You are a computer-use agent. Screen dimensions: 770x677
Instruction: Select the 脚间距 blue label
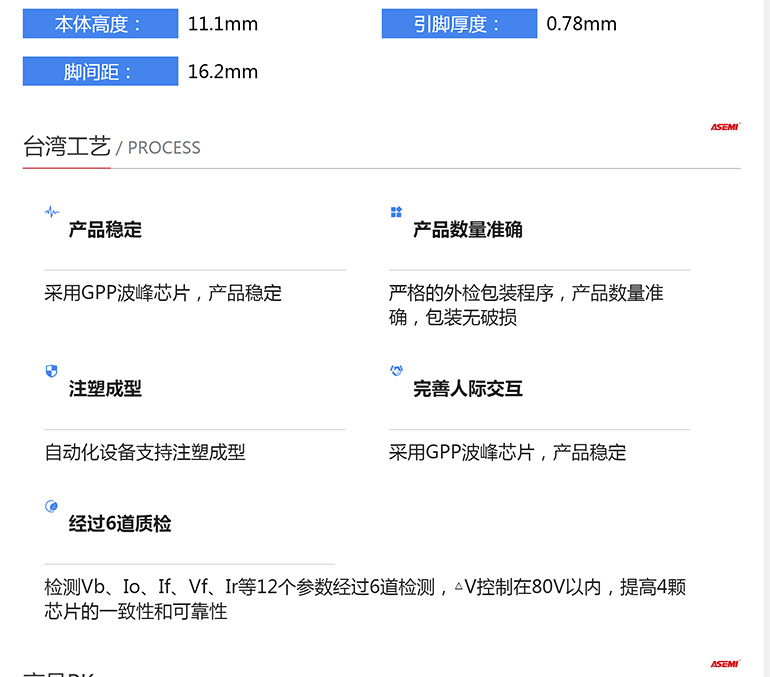point(100,71)
